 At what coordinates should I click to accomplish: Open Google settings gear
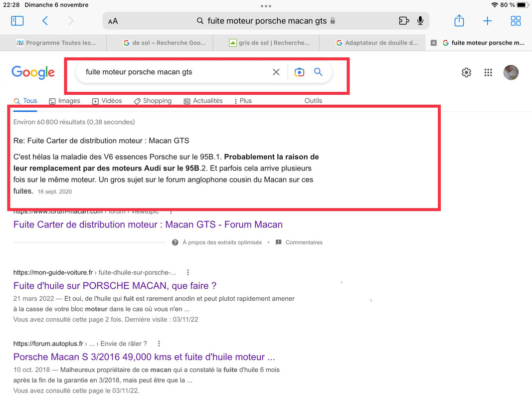(466, 72)
